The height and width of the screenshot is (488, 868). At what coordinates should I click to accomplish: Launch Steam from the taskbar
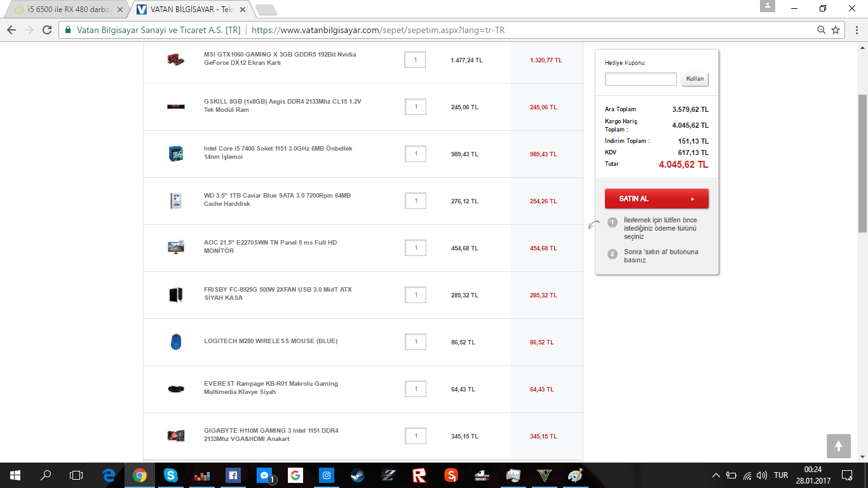(357, 475)
